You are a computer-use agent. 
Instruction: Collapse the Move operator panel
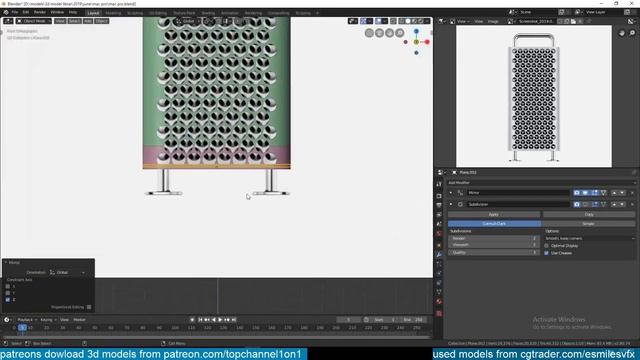coord(6,262)
